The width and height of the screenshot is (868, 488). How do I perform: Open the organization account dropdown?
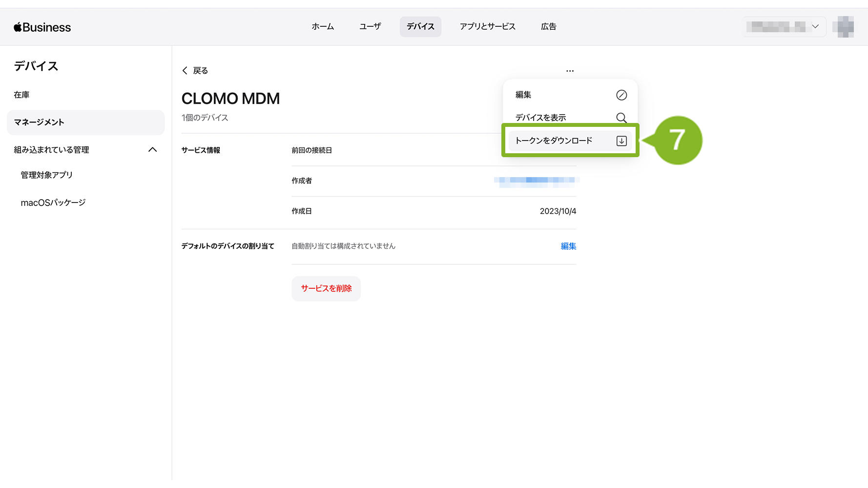tap(784, 27)
